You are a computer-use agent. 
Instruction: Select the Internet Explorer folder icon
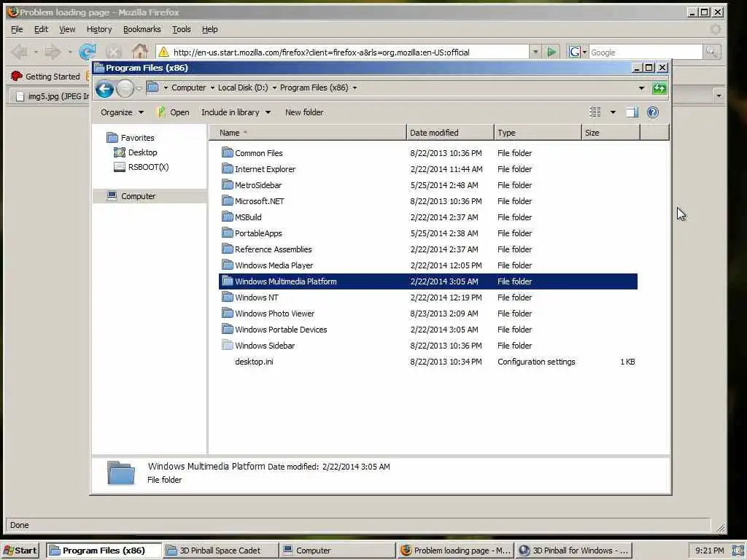tap(228, 168)
